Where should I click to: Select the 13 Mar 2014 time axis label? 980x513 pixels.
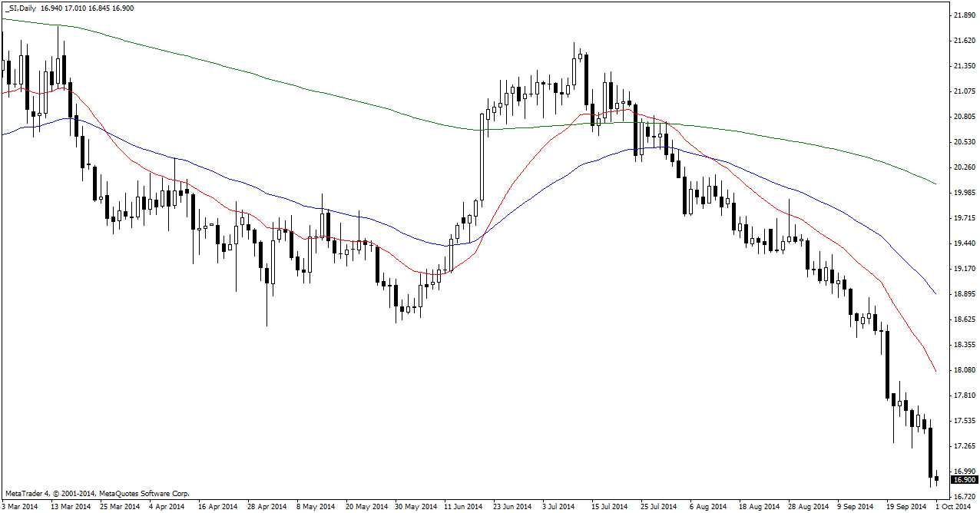[x=71, y=507]
